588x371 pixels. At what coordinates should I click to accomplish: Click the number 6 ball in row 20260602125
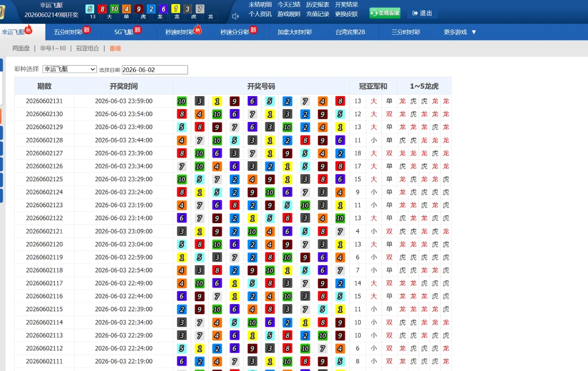[x=340, y=179]
